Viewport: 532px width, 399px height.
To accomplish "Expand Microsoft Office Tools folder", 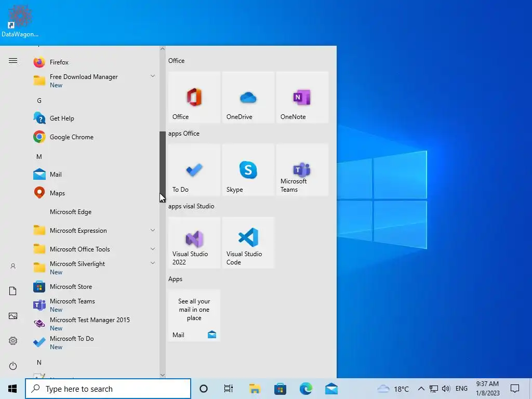I will [x=94, y=249].
